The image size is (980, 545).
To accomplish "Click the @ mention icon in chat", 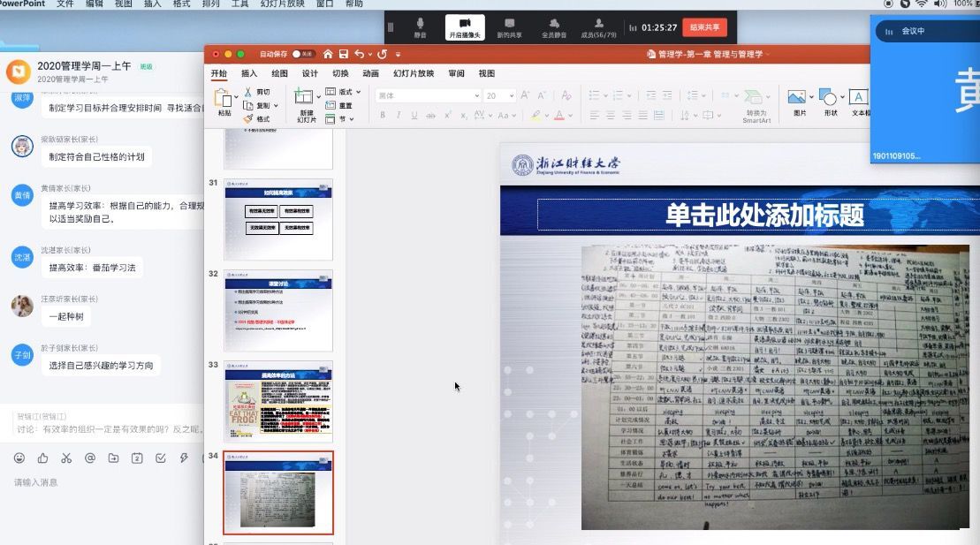I will pyautogui.click(x=89, y=458).
